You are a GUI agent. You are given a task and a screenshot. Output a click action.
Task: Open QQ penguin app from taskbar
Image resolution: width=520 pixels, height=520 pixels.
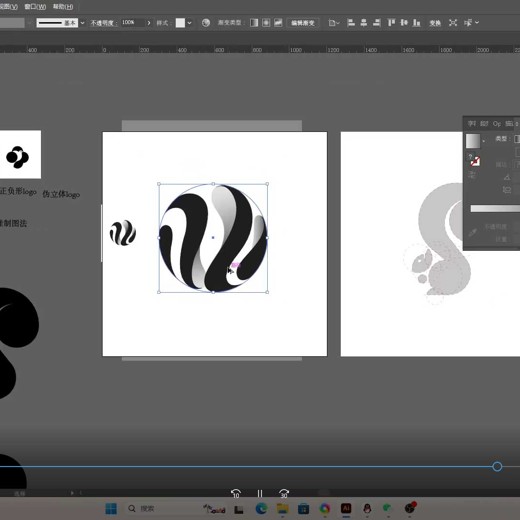point(367,509)
